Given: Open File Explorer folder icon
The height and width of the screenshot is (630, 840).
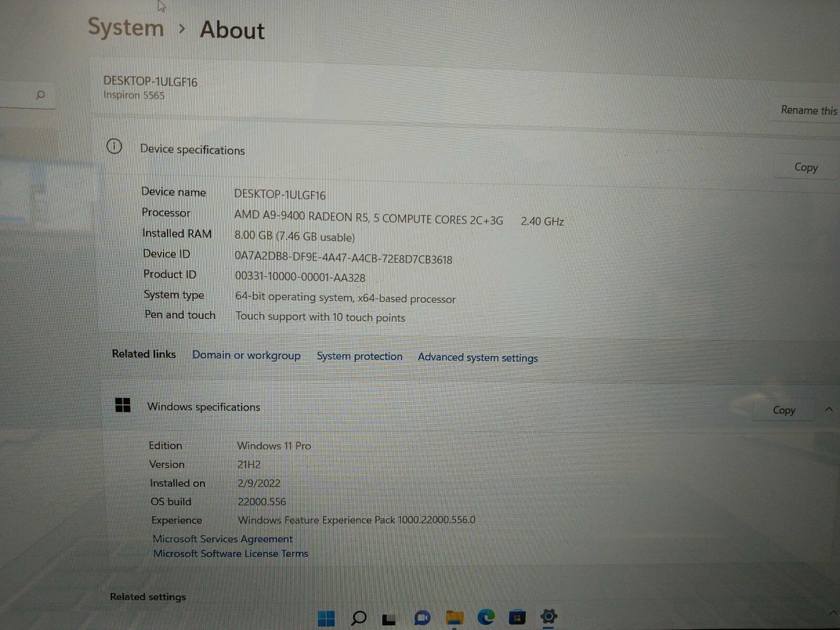Looking at the screenshot, I should pyautogui.click(x=455, y=618).
